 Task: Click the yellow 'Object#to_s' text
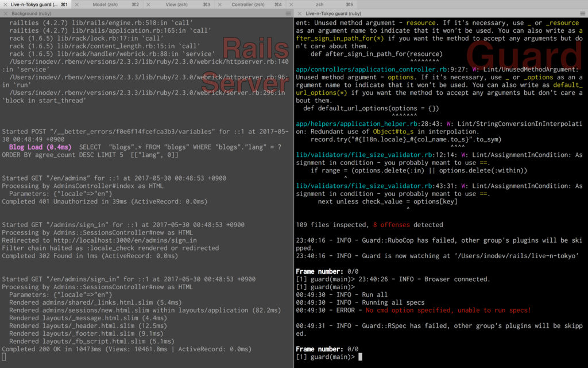[x=393, y=132]
